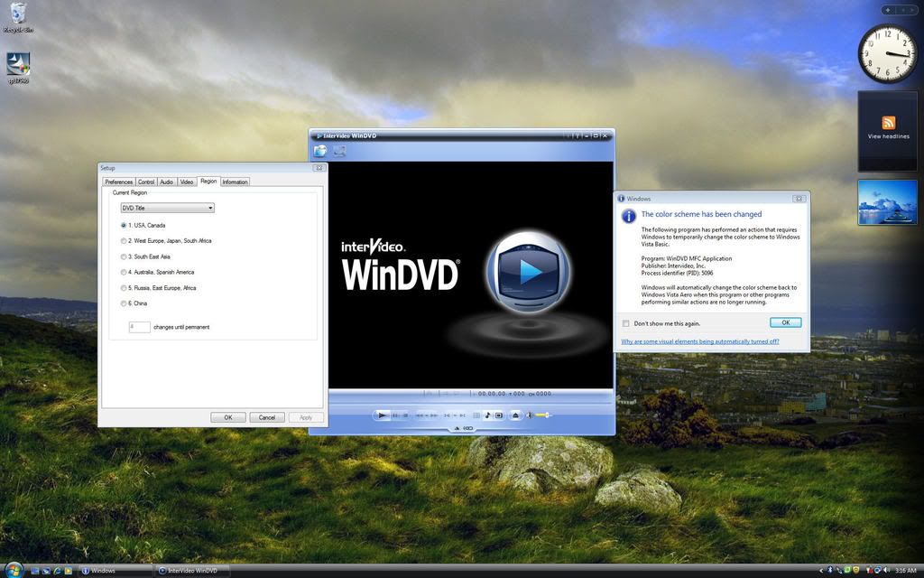Click the WinDVD stop button

click(x=405, y=415)
